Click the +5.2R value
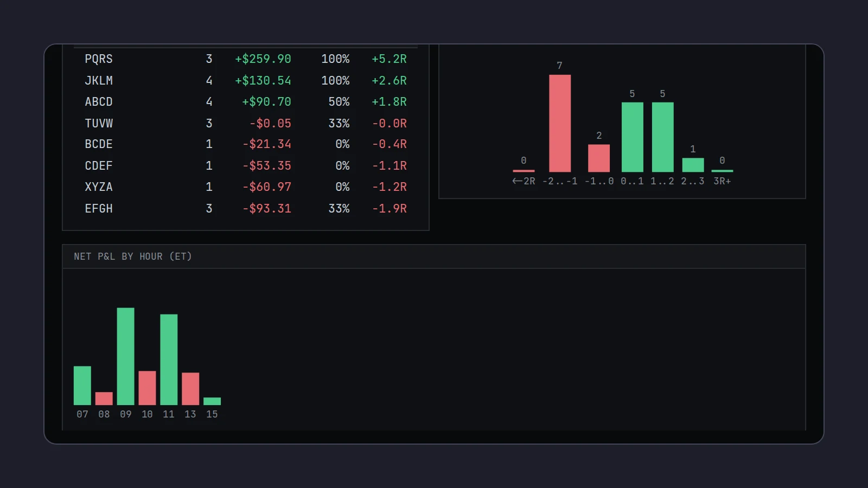This screenshot has width=868, height=488. point(389,59)
